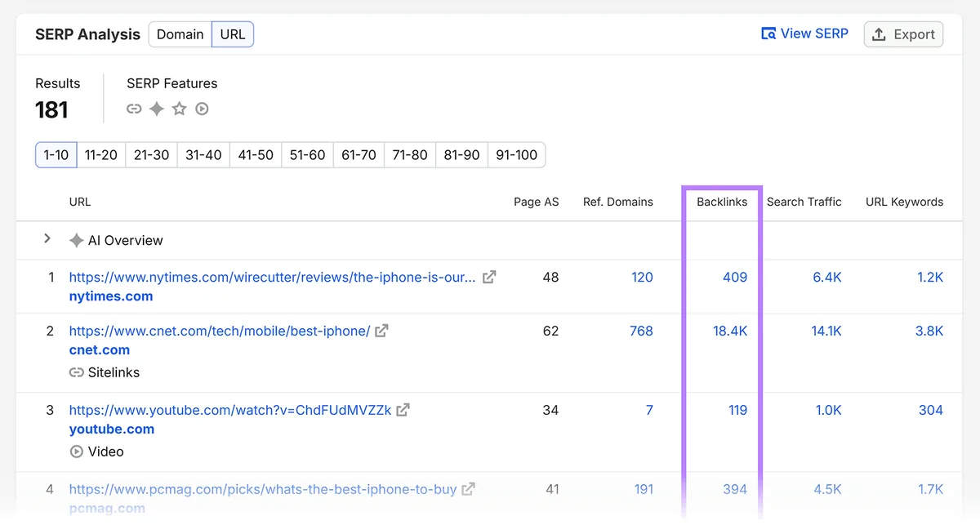Select results range 21-30

tap(152, 154)
